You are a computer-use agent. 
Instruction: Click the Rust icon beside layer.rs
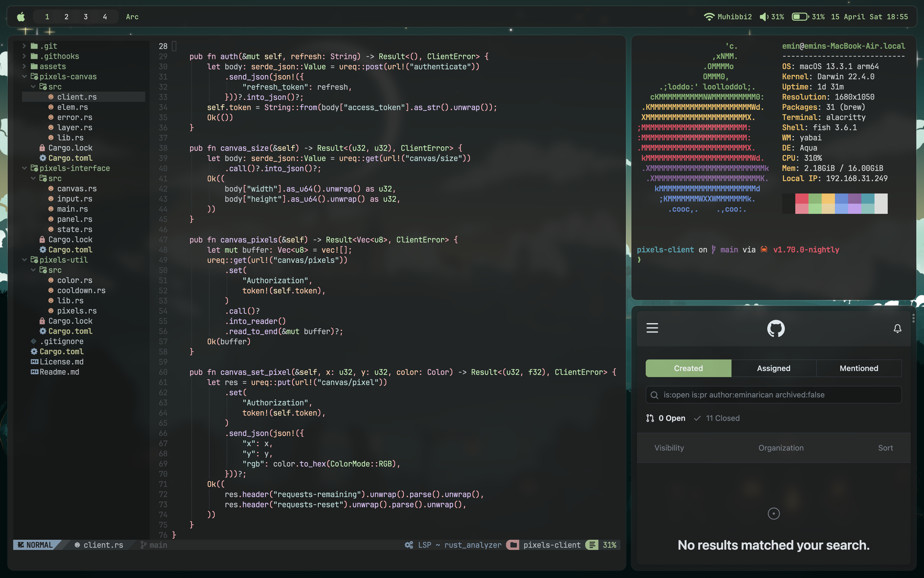coord(51,127)
